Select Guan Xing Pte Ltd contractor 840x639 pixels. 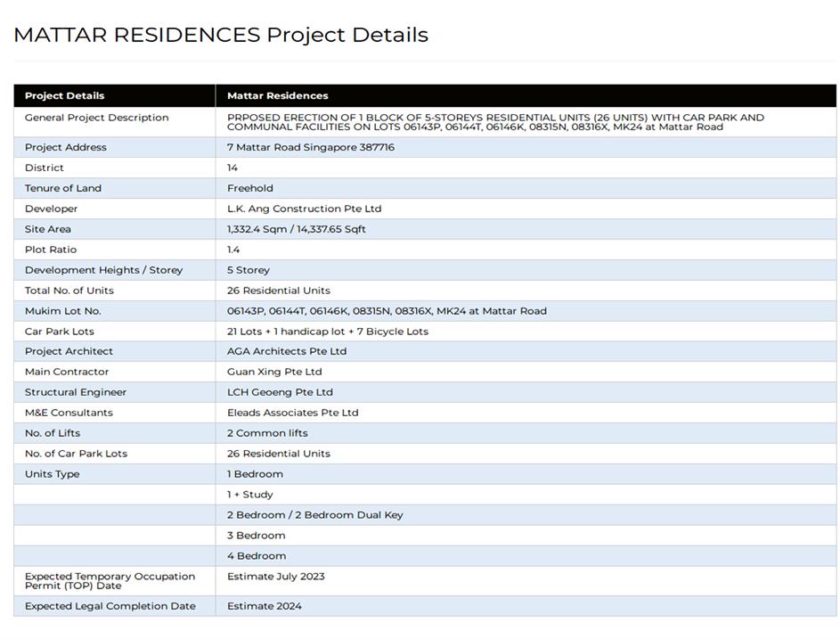[x=273, y=372]
